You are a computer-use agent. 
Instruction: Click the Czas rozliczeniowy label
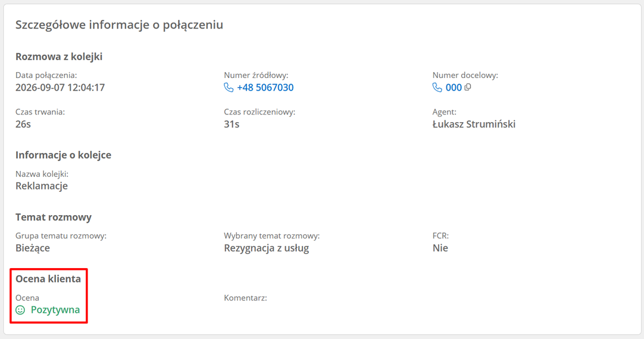pos(259,112)
